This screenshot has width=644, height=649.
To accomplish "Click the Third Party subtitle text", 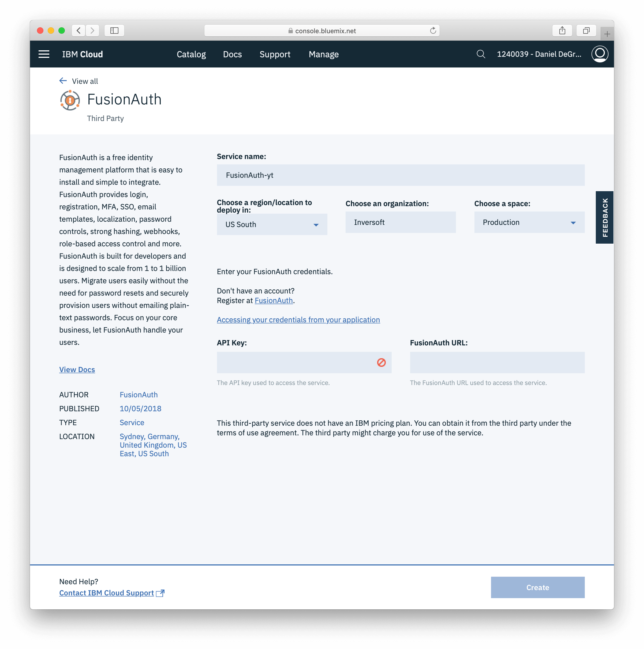I will pos(105,118).
